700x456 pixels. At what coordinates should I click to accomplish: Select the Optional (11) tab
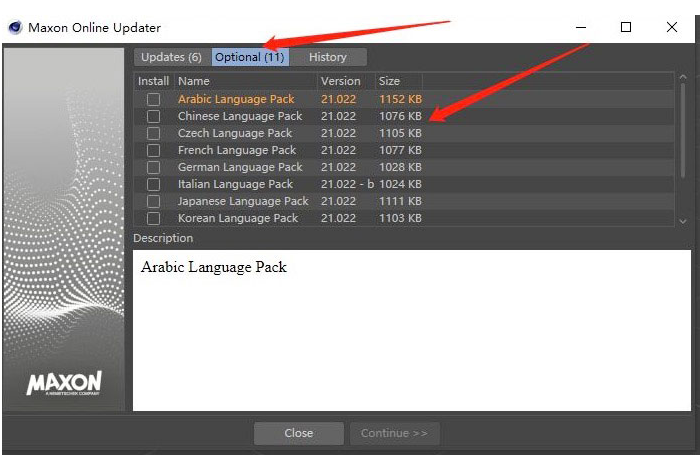pos(249,57)
